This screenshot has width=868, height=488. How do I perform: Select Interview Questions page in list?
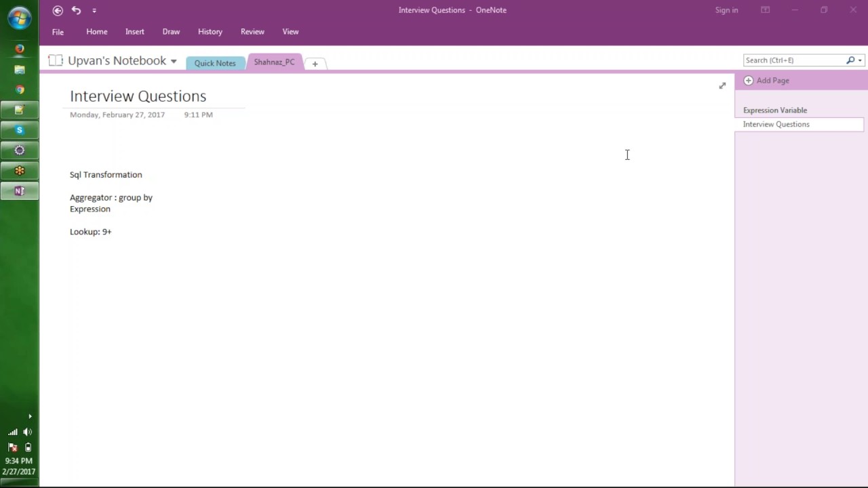pos(799,124)
